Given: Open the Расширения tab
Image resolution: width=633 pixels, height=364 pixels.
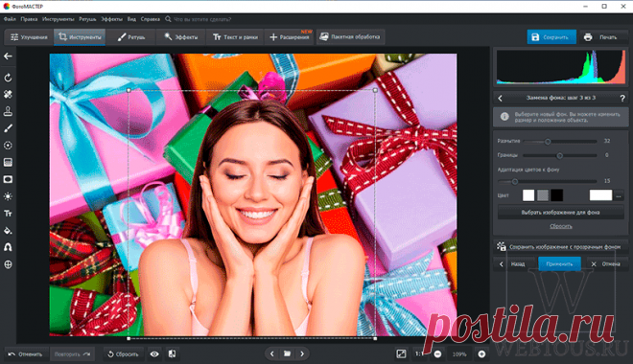Looking at the screenshot, I should click(290, 37).
